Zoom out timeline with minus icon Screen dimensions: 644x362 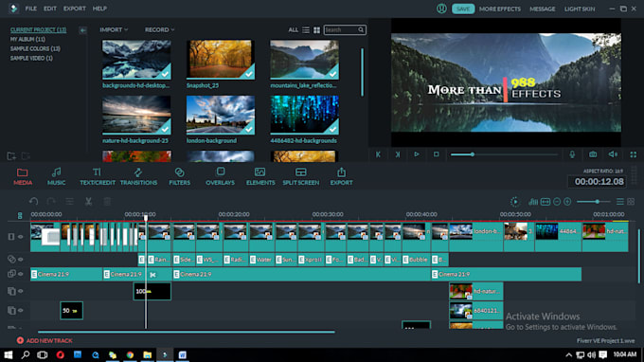click(x=557, y=202)
